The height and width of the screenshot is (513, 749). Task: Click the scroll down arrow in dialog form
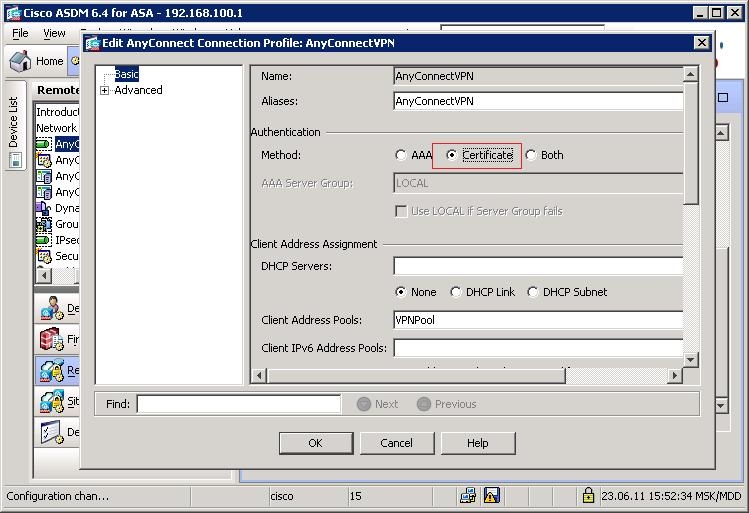click(690, 360)
